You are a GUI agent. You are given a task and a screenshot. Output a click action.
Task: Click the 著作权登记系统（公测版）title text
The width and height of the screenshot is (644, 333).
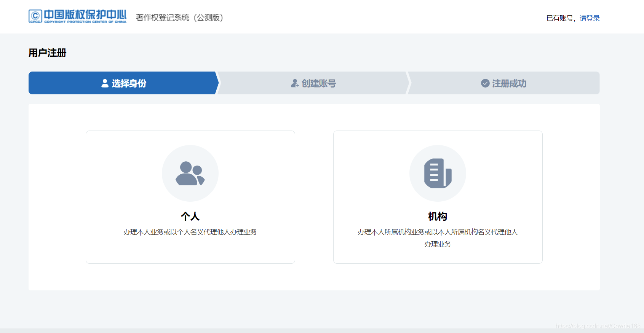point(179,18)
